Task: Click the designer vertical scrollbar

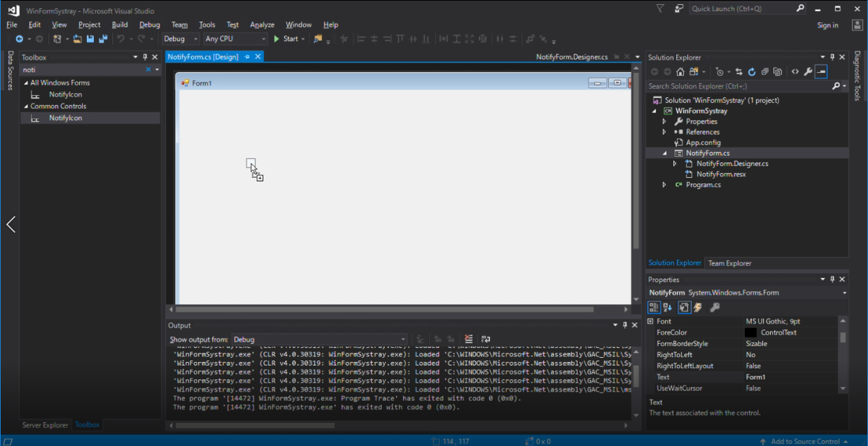Action: (x=636, y=160)
